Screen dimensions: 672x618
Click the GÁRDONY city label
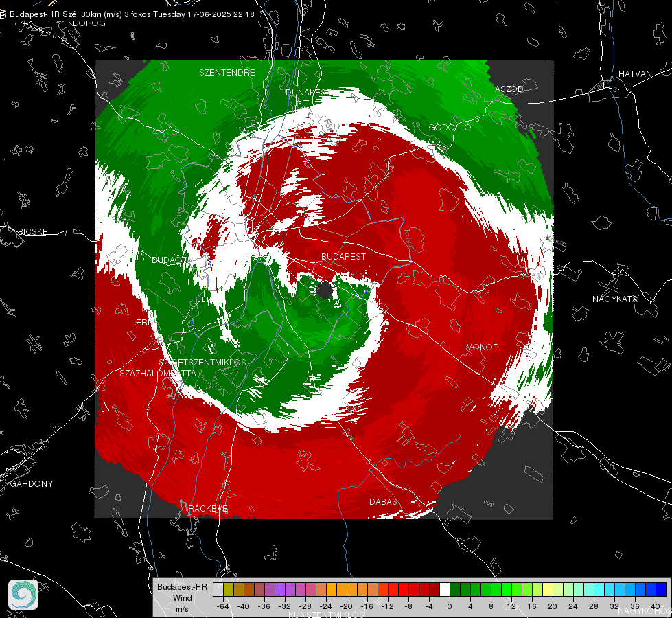pyautogui.click(x=32, y=484)
